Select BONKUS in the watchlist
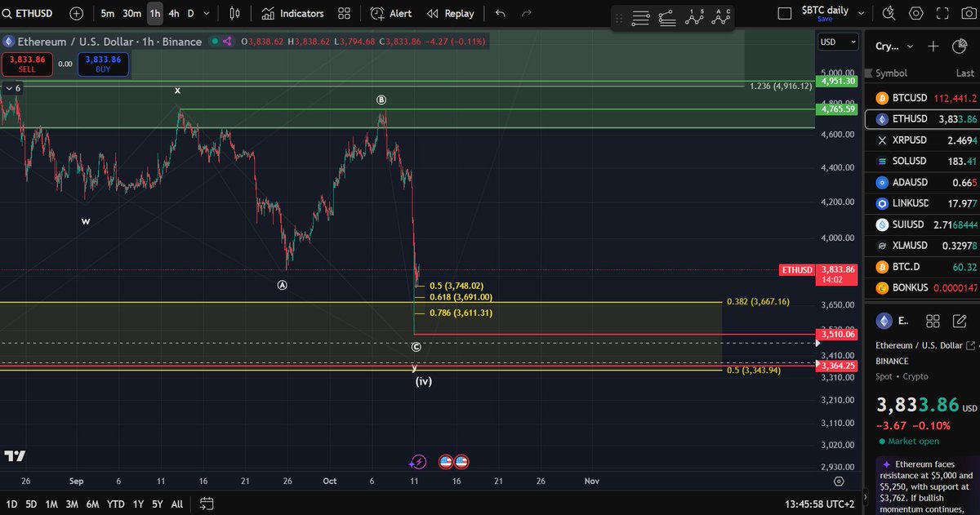 click(x=922, y=288)
